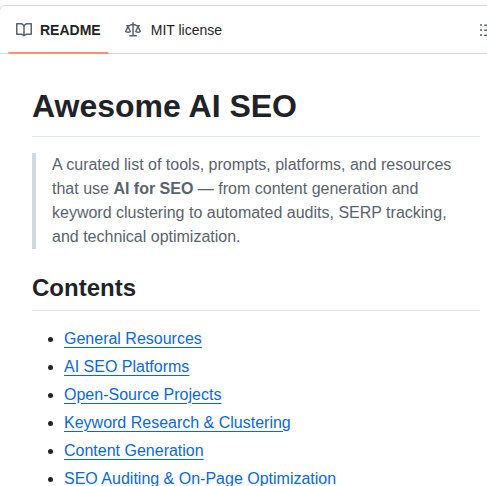Click the law scale icon beside MIT license
This screenshot has width=487, height=486.
point(133,30)
